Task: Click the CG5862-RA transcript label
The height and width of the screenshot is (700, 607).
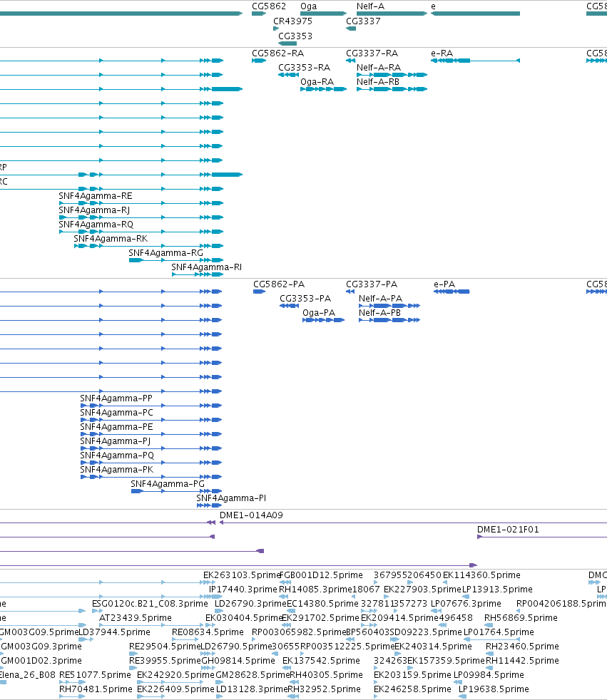Action: click(277, 53)
